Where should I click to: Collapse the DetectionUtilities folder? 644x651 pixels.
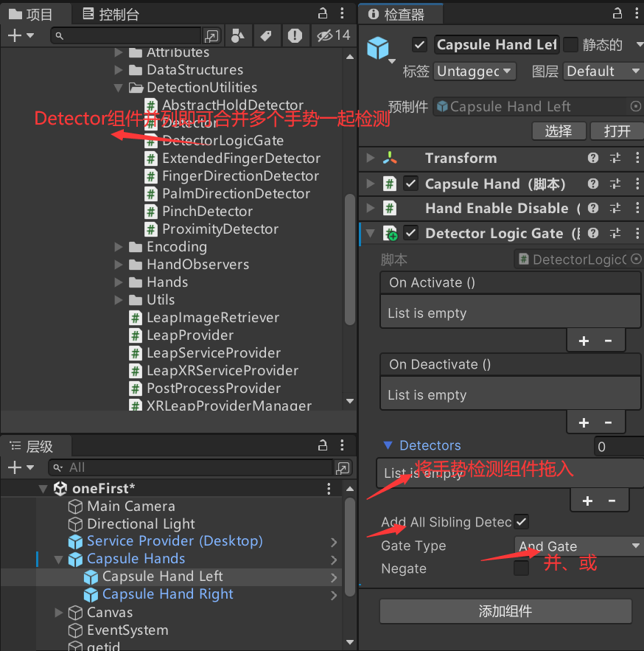(x=119, y=88)
